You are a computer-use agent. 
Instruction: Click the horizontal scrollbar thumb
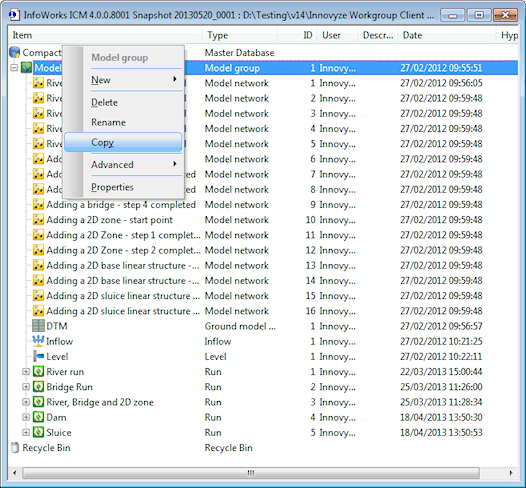(x=251, y=473)
